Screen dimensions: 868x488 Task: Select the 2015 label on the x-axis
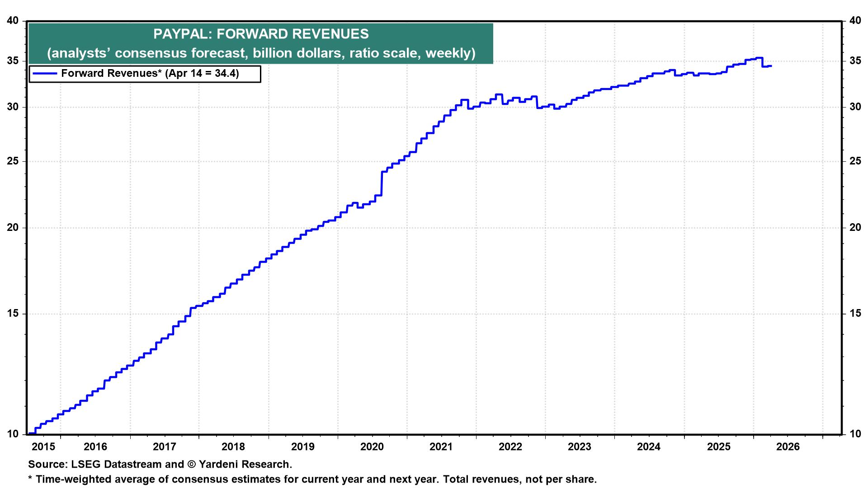43,447
